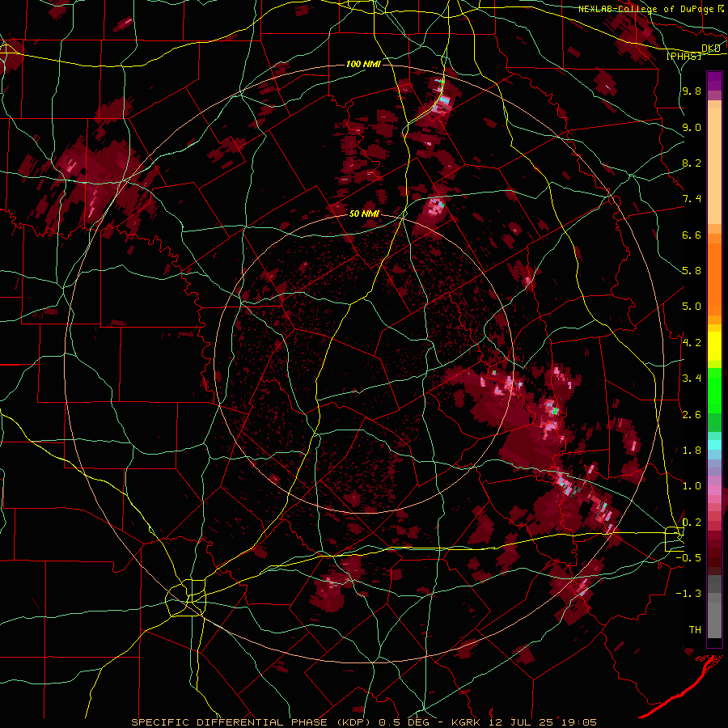Click the 2.6 scale value
This screenshot has height=728, width=728.
click(692, 414)
